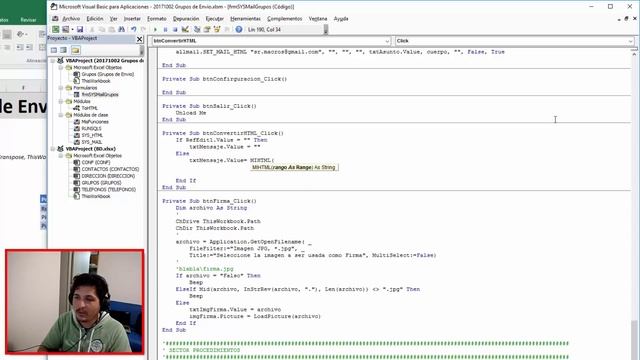Select the MisFunciones class module
Image resolution: width=640 pixels, height=360 pixels.
click(95, 122)
